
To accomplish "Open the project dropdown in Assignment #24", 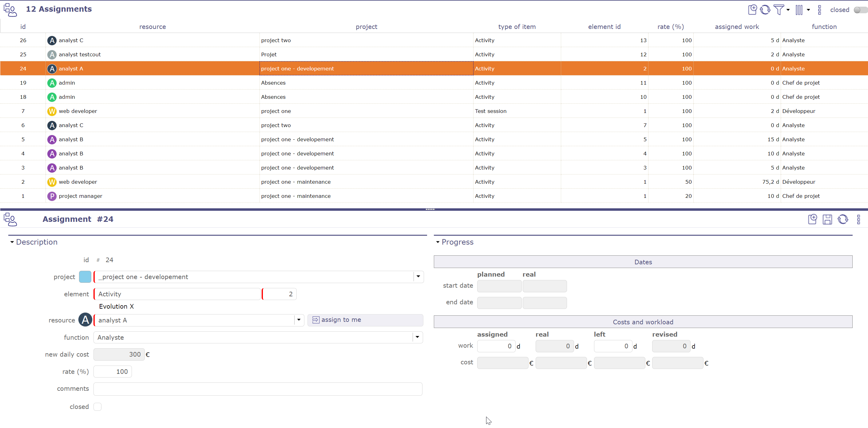I will (x=418, y=277).
